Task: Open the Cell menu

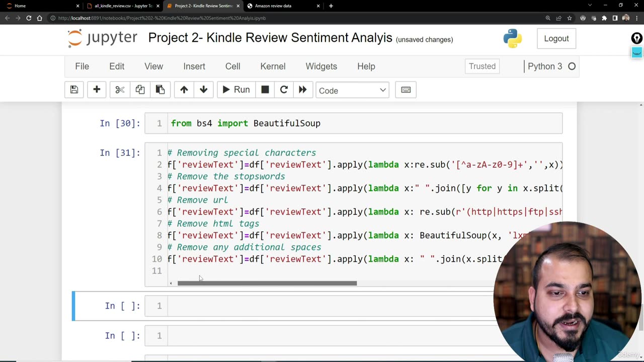Action: pyautogui.click(x=232, y=66)
